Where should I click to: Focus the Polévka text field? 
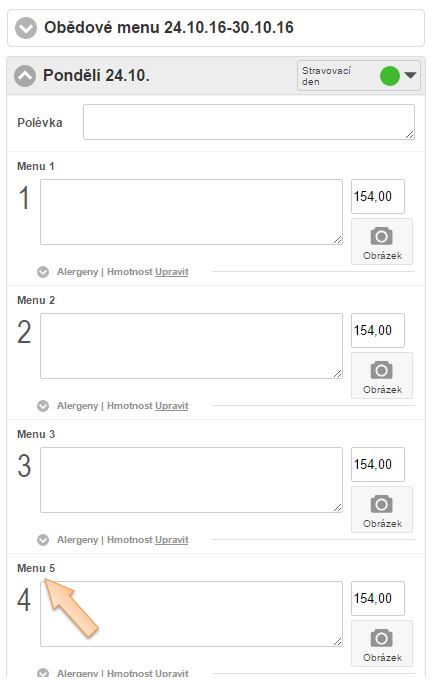[249, 122]
